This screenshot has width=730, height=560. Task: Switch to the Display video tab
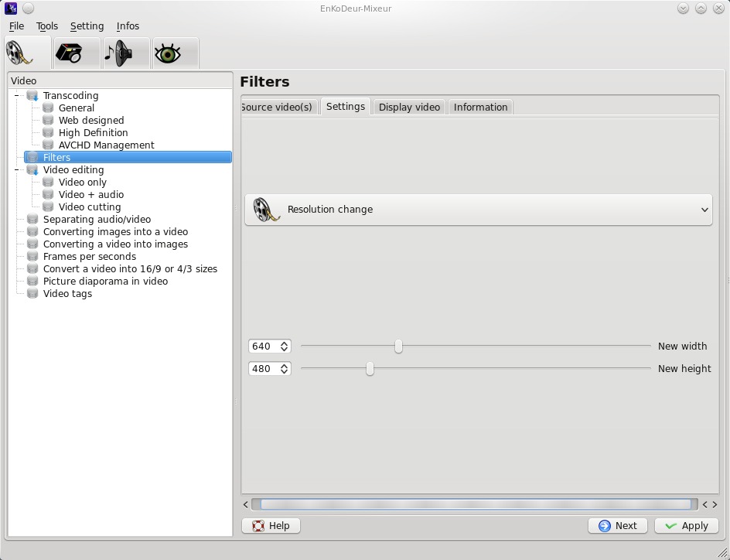point(409,107)
